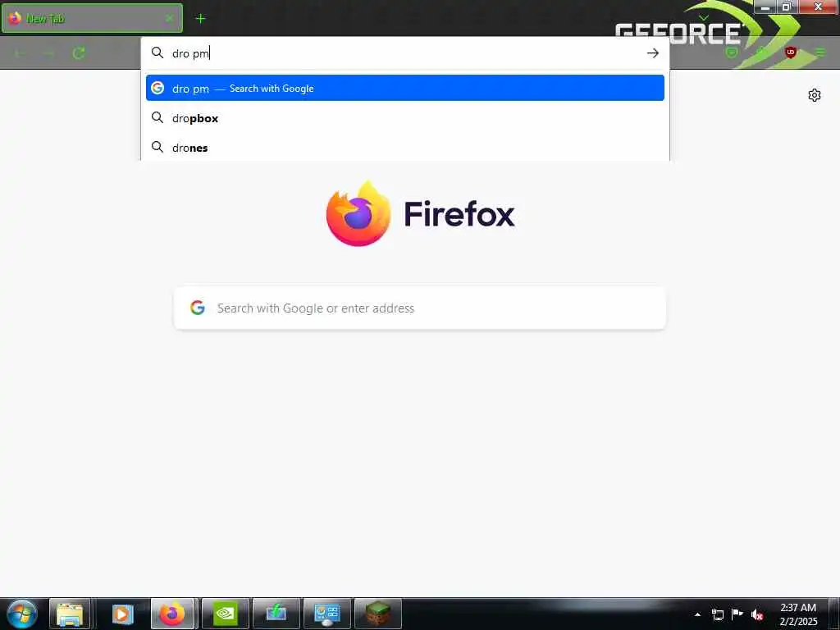Click the muted volume tray icon

coord(757,614)
